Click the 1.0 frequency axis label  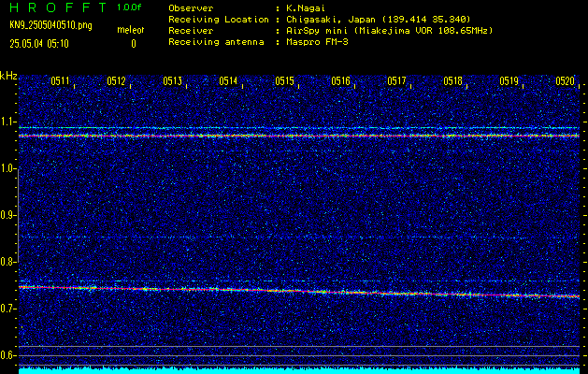tap(7, 168)
